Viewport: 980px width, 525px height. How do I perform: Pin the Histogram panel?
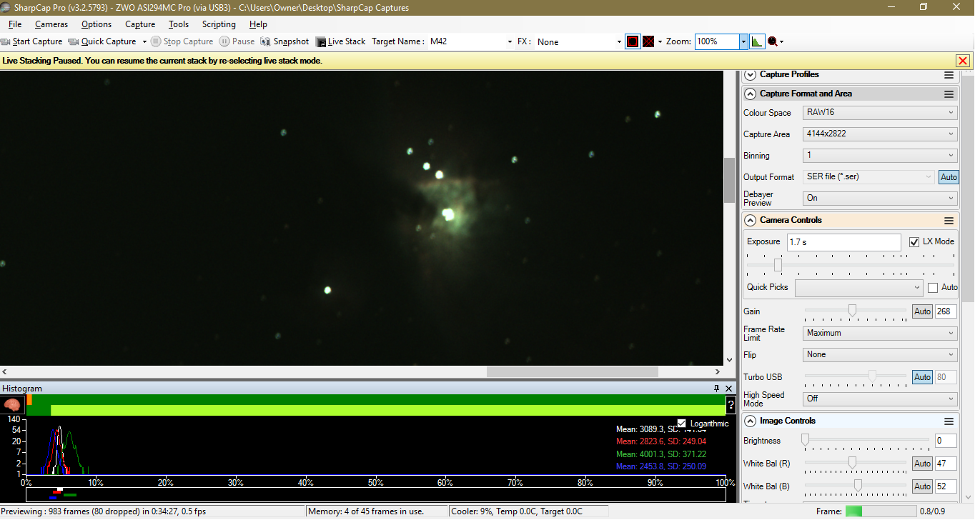click(717, 389)
